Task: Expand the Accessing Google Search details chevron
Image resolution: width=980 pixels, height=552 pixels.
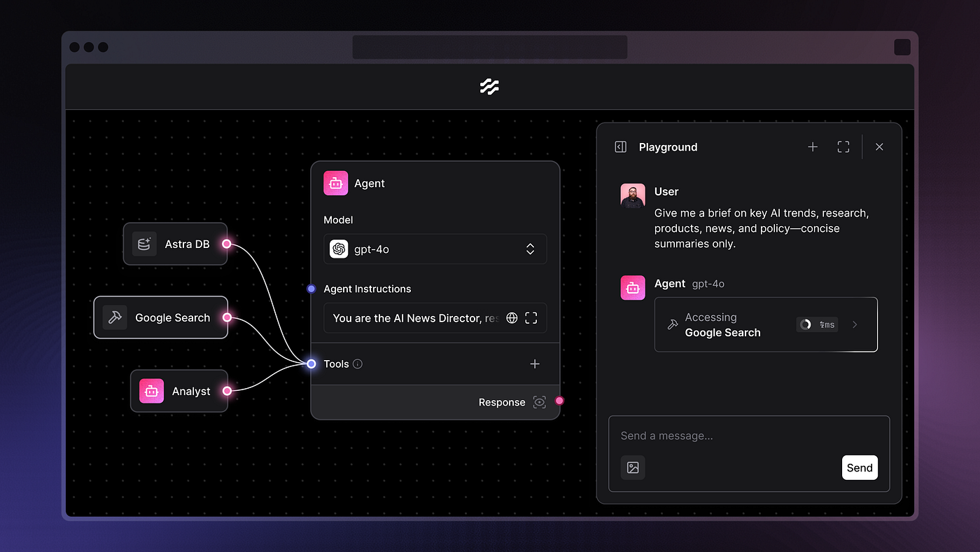Action: point(855,325)
